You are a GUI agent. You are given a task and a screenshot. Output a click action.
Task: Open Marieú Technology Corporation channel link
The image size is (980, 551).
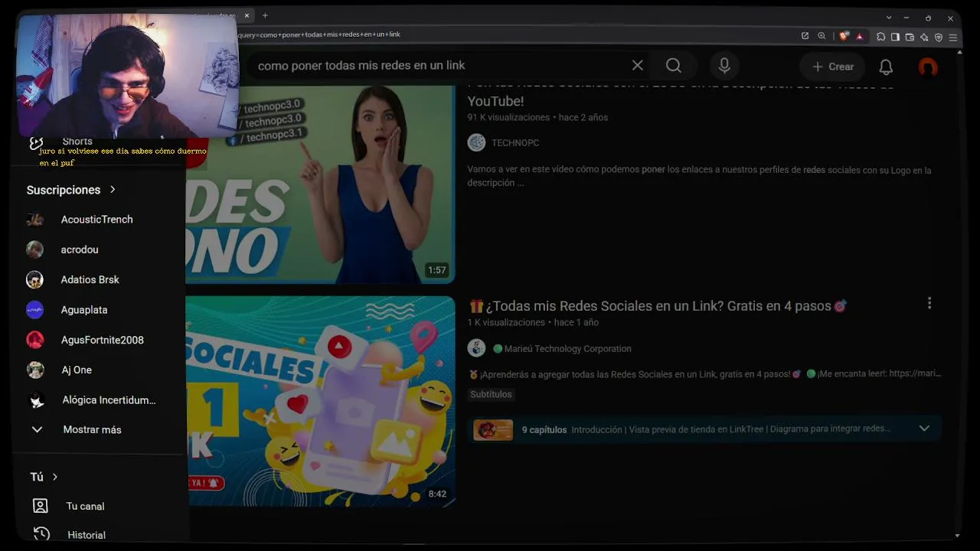(567, 349)
